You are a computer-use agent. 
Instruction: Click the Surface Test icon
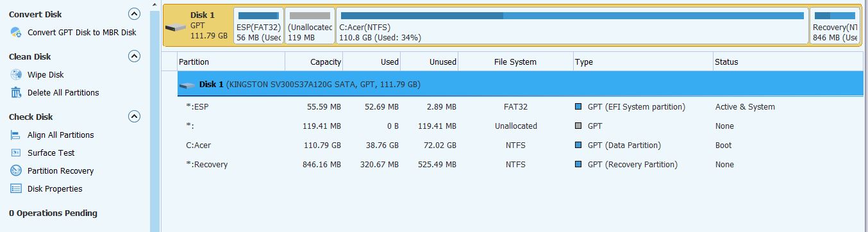point(16,153)
